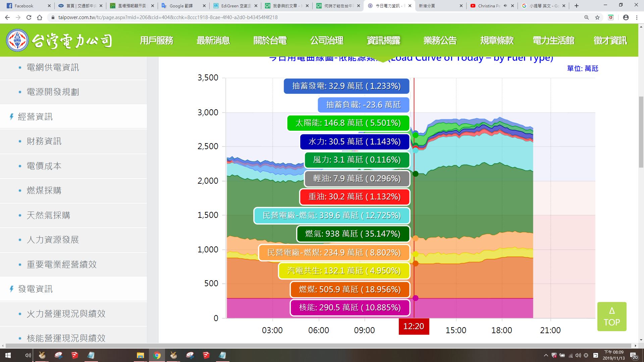Open the 電網供電資訊 sidebar link
Image resolution: width=644 pixels, height=362 pixels.
tap(53, 67)
